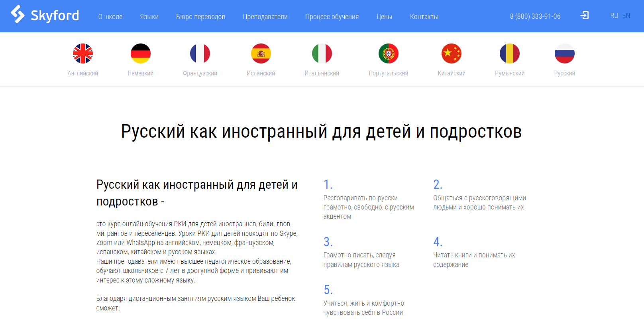Click the Skyford logo
Image resolution: width=644 pixels, height=322 pixels.
(x=45, y=14)
